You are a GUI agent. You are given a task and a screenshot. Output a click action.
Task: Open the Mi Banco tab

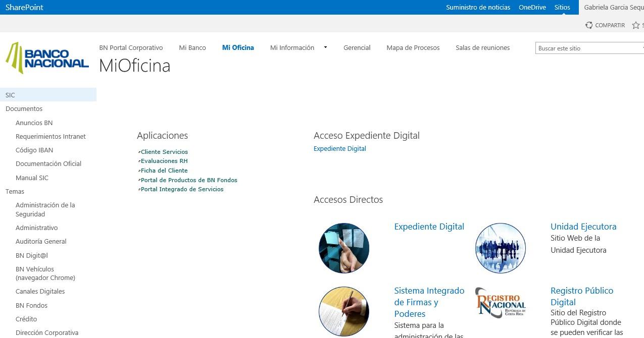coord(192,47)
